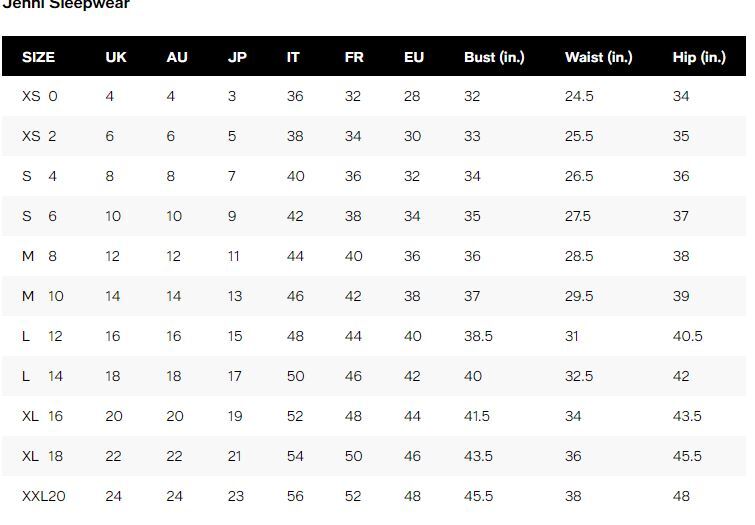Click the 41.5 bust value for XL 16
755x525 pixels.
coord(477,416)
